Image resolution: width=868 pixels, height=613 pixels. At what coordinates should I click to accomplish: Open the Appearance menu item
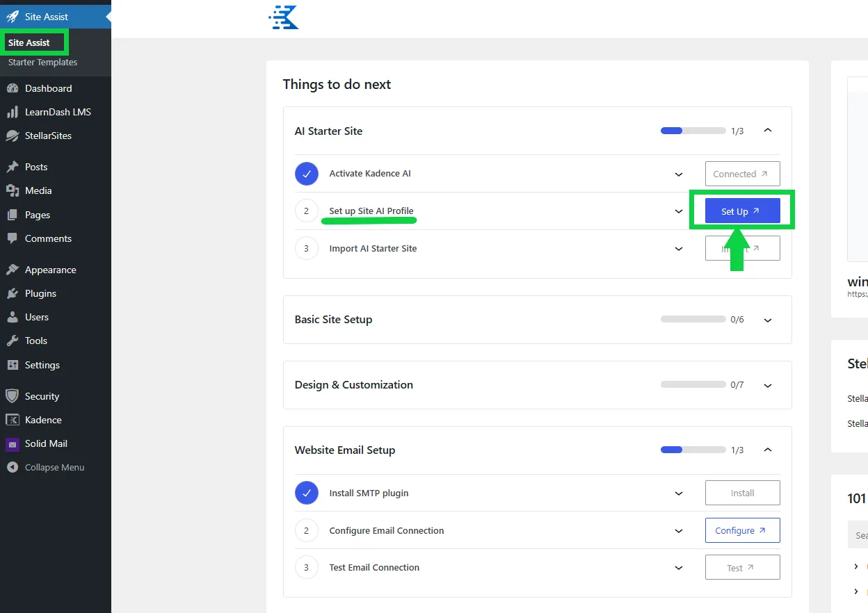tap(56, 270)
